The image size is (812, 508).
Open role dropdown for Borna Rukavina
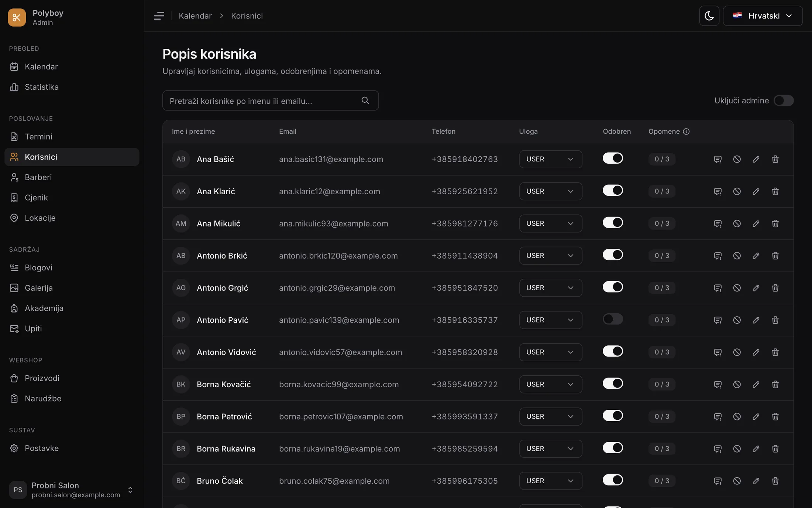pyautogui.click(x=550, y=449)
